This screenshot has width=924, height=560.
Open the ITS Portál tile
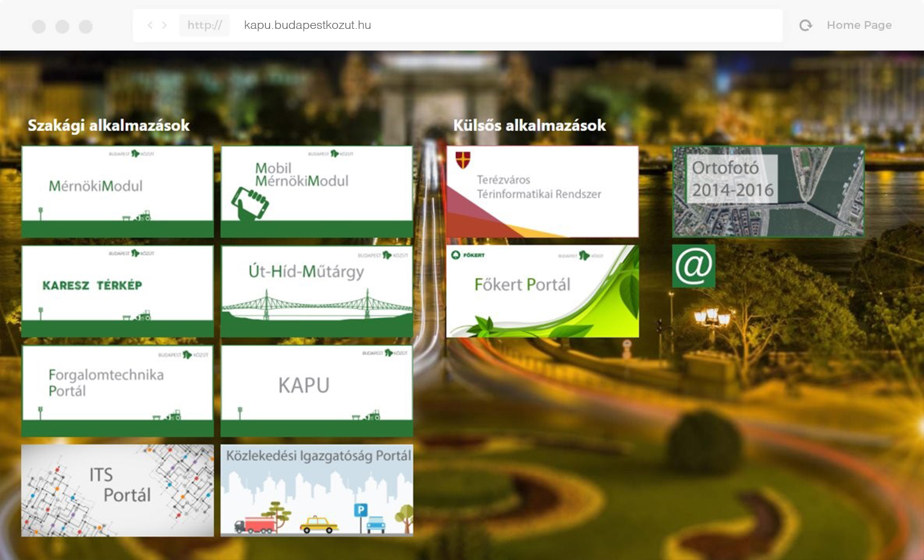tap(117, 490)
